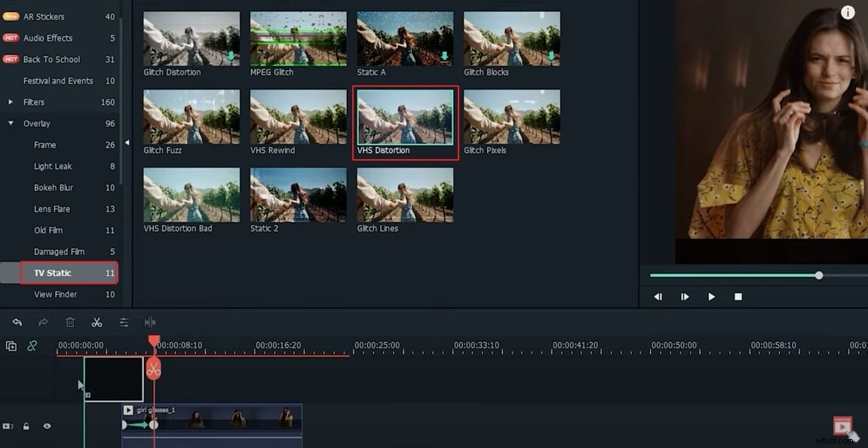Screen dimensions: 868x448
Task: Toggle the video track camera icon
Action: tap(9, 426)
